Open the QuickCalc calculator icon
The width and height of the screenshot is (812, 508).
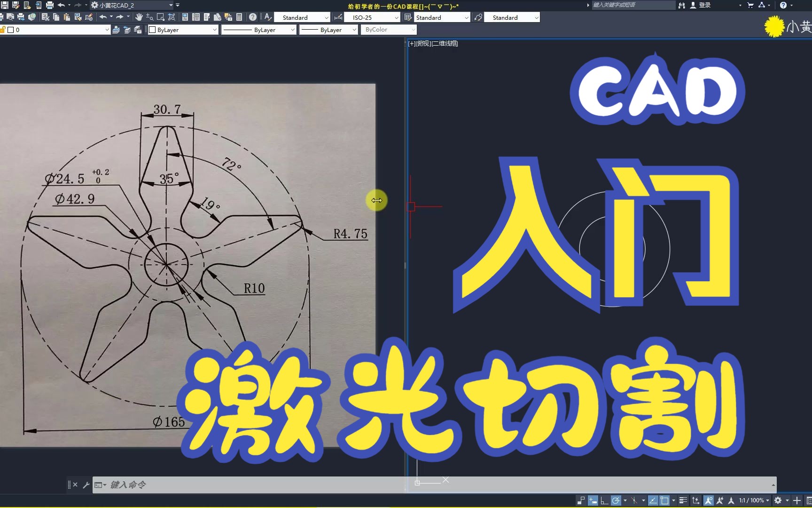point(239,17)
